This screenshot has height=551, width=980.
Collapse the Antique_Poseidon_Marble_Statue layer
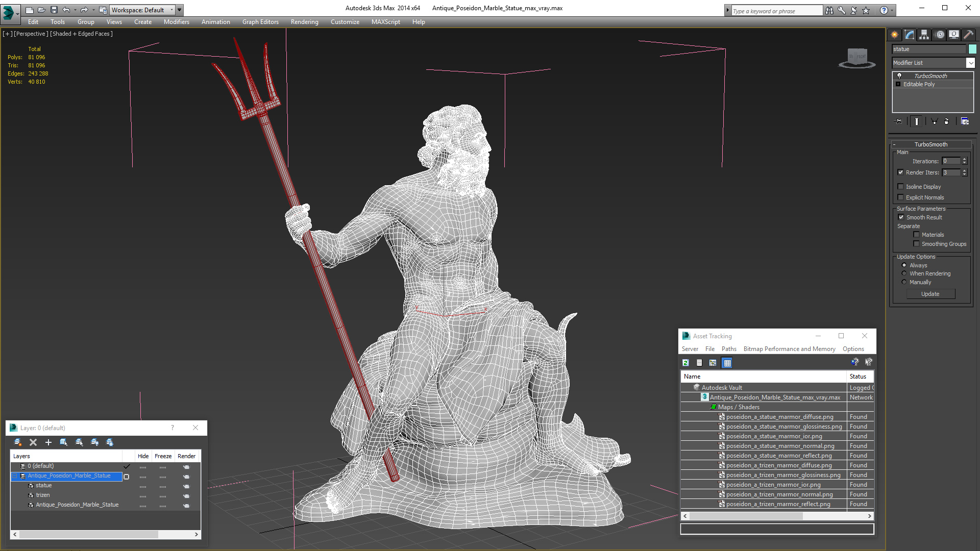tap(15, 476)
